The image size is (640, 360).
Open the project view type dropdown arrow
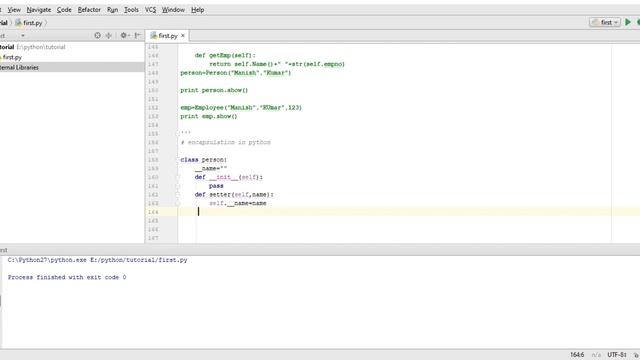(x=22, y=36)
